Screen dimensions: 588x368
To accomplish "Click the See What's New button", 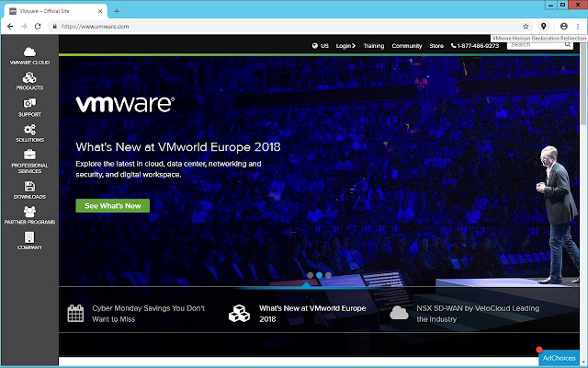I will 112,206.
